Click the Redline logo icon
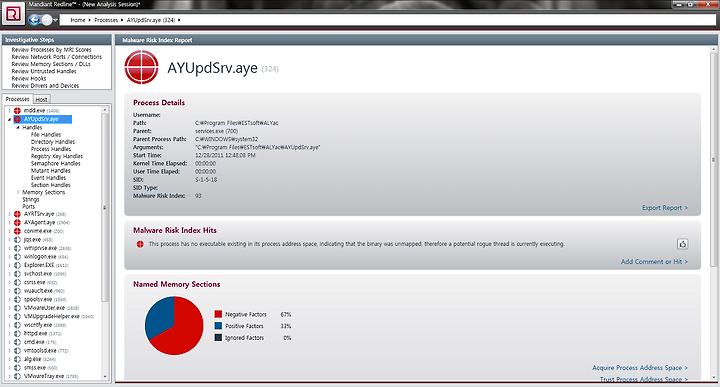Image resolution: width=720 pixels, height=387 pixels. click(13, 14)
